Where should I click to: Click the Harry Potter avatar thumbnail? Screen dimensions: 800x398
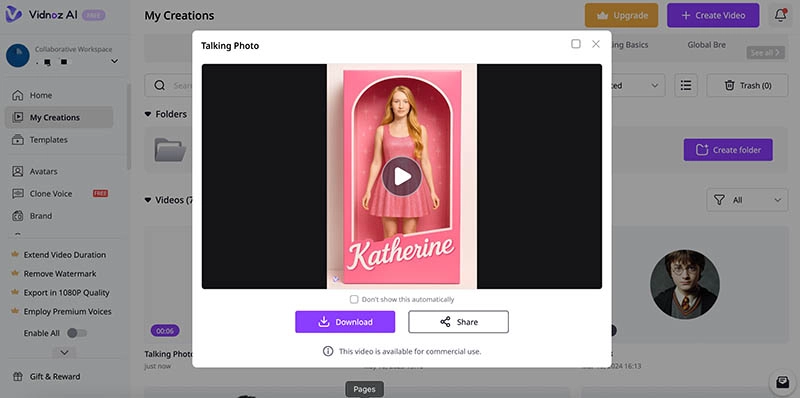point(685,285)
